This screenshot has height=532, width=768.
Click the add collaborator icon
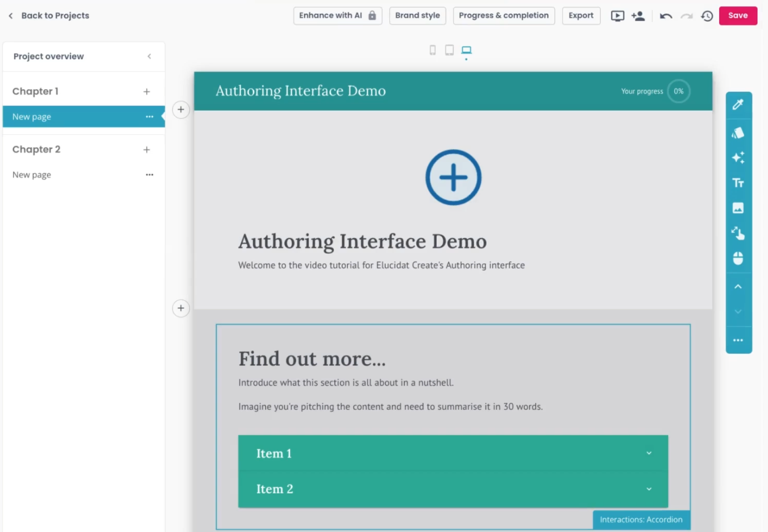click(638, 15)
